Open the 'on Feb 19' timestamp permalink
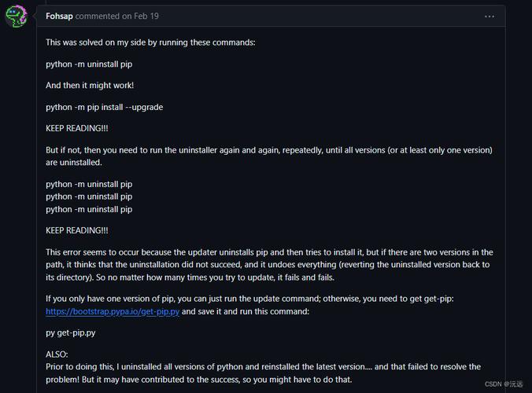Viewport: 532px width, 393px height. click(140, 16)
